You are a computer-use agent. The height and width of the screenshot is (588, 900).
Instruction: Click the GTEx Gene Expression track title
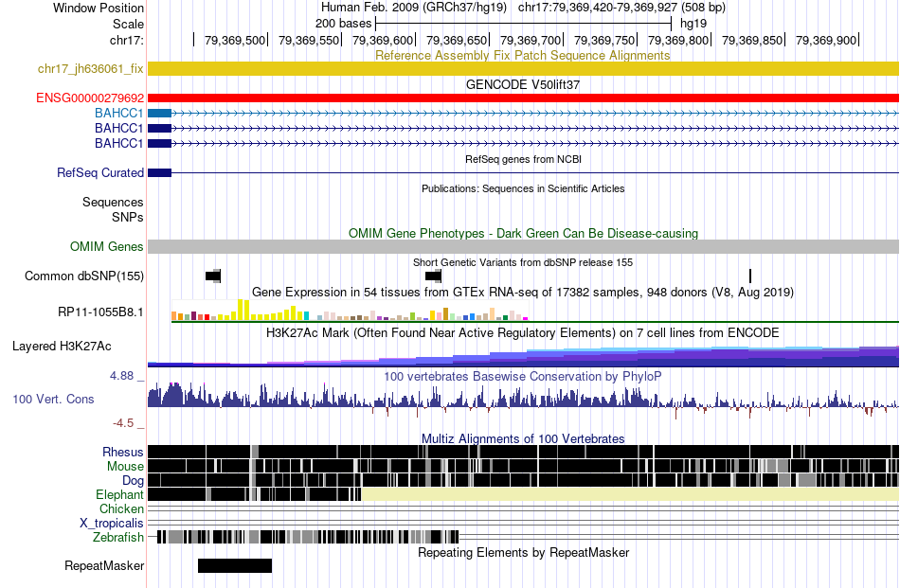(523, 293)
